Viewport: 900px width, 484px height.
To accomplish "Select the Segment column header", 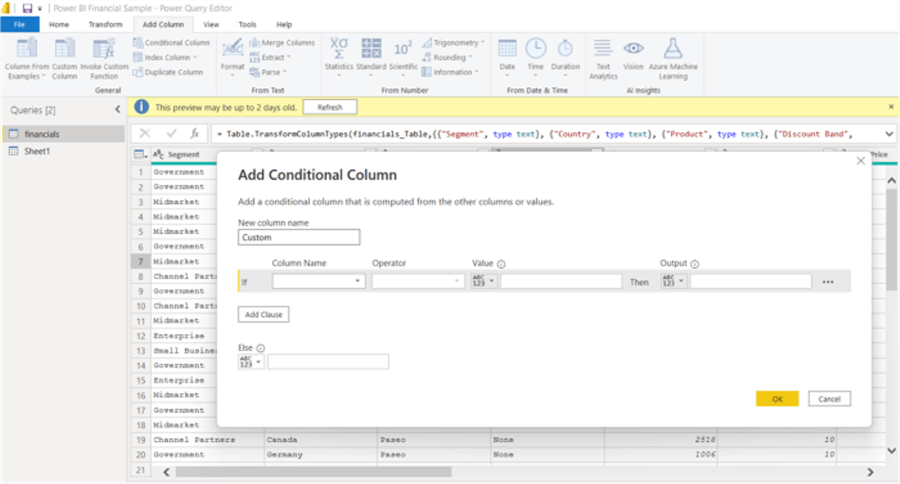I will [x=184, y=154].
